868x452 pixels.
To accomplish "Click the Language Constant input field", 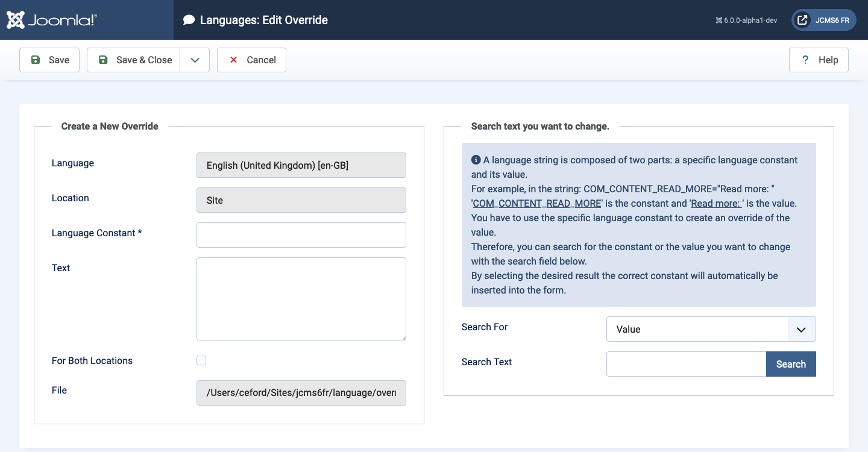I will [x=301, y=235].
